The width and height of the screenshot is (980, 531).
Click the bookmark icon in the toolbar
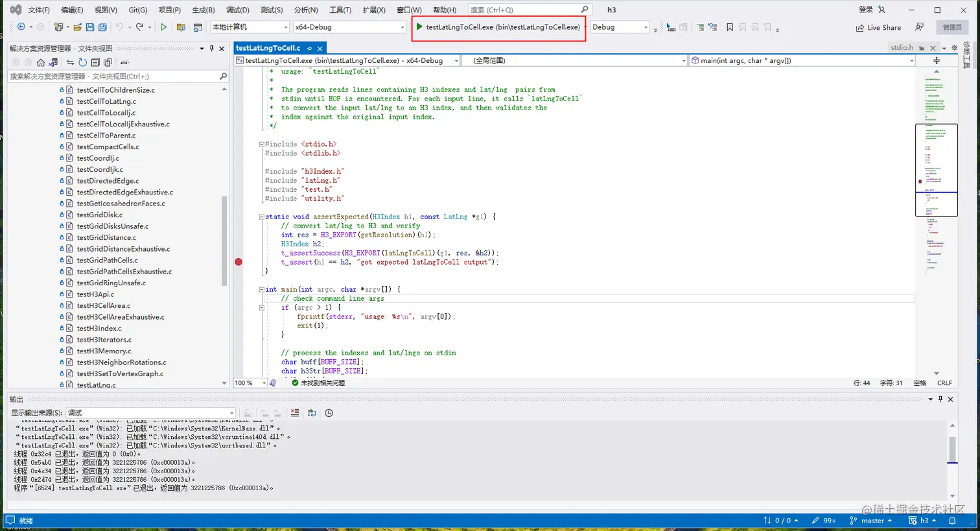click(730, 27)
